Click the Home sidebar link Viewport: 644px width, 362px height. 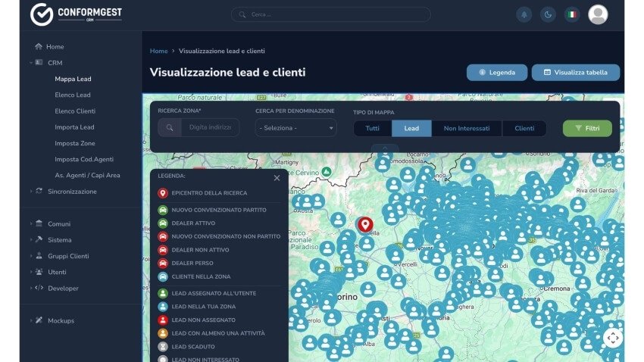pyautogui.click(x=55, y=47)
